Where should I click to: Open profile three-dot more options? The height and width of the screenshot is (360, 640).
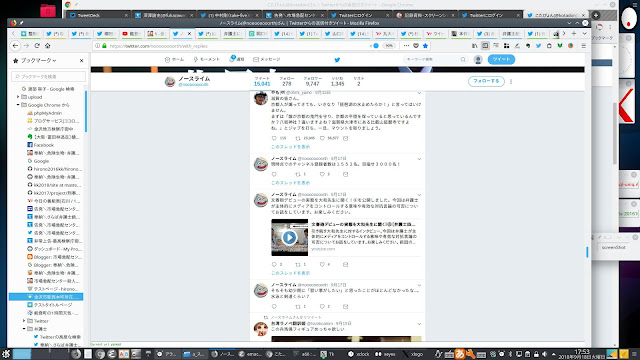pyautogui.click(x=511, y=82)
